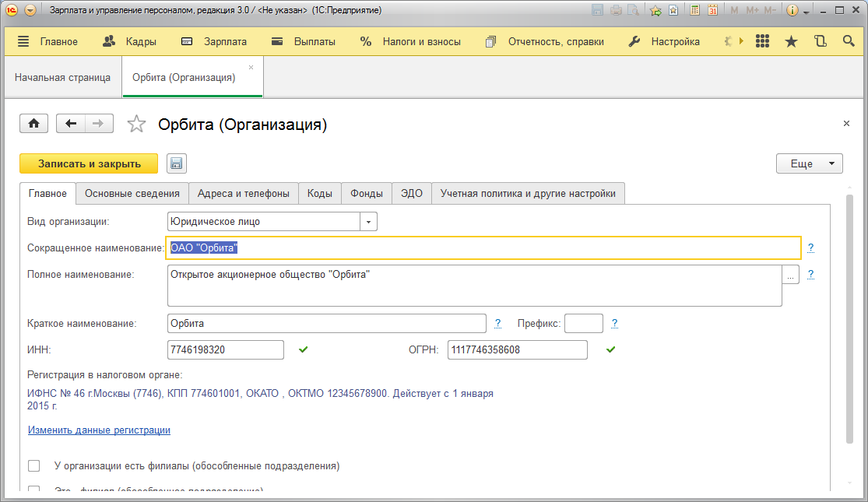Open the history scroll icon
Screen dimensions: 868x502
820,41
